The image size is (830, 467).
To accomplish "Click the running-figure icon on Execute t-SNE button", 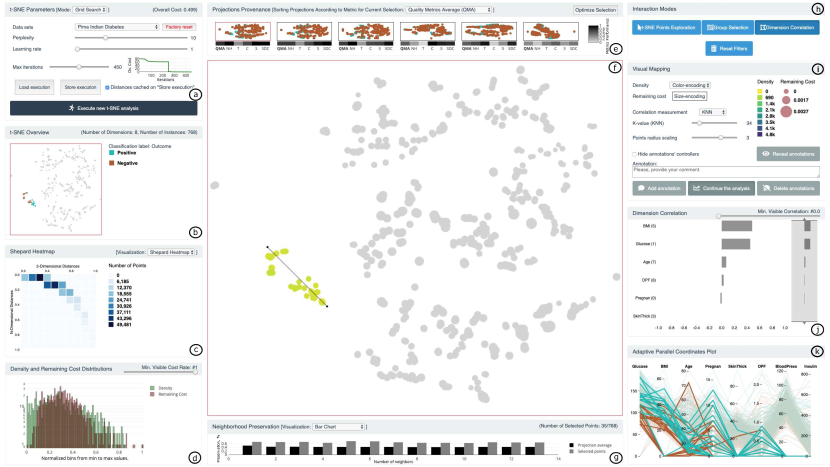I will click(73, 108).
